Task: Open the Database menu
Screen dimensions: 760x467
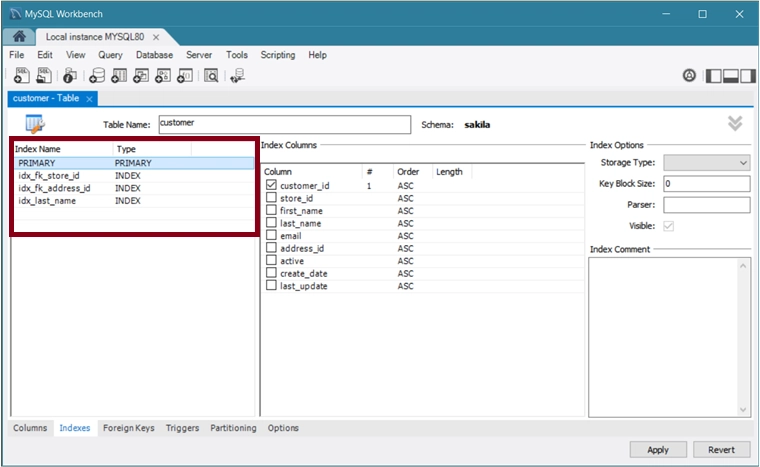Action: point(154,55)
